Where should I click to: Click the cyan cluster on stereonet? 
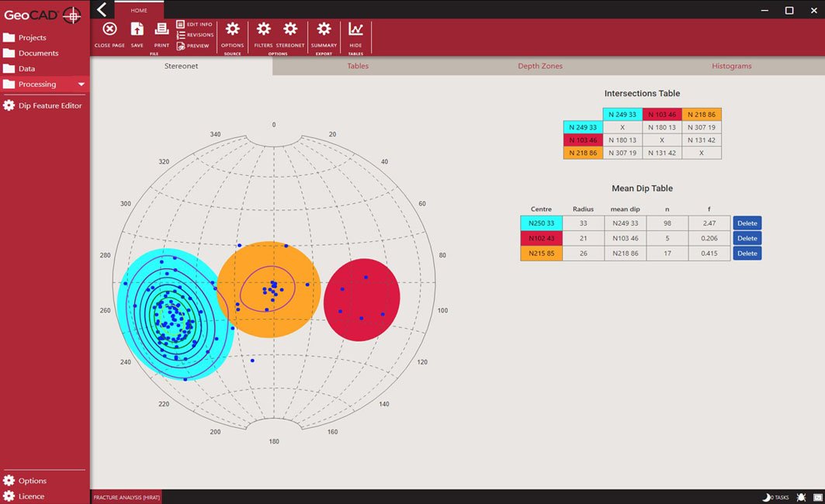pos(174,314)
